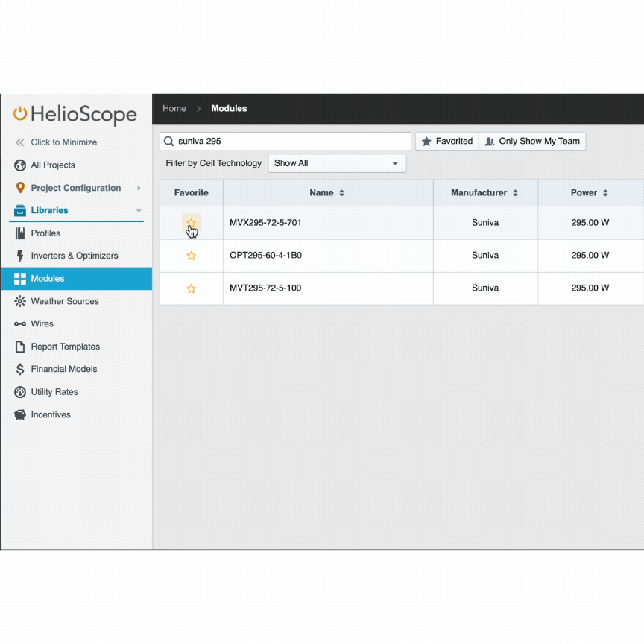Click the search field containing suniva 295
Viewport: 644px width, 644px height.
(285, 142)
